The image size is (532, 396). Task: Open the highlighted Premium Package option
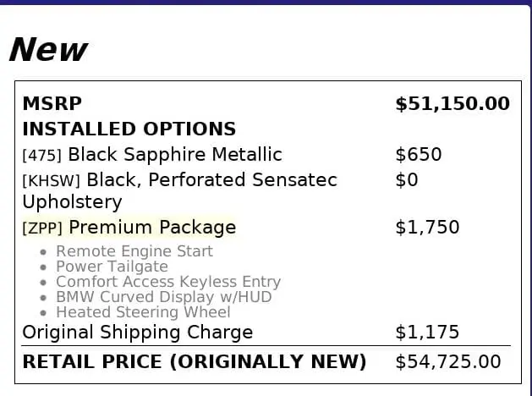(x=152, y=228)
